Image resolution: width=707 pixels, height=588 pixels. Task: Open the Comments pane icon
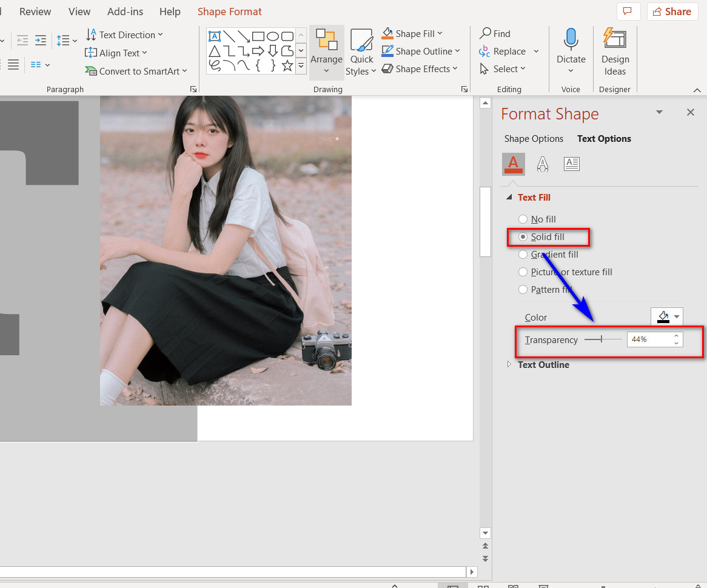point(628,12)
